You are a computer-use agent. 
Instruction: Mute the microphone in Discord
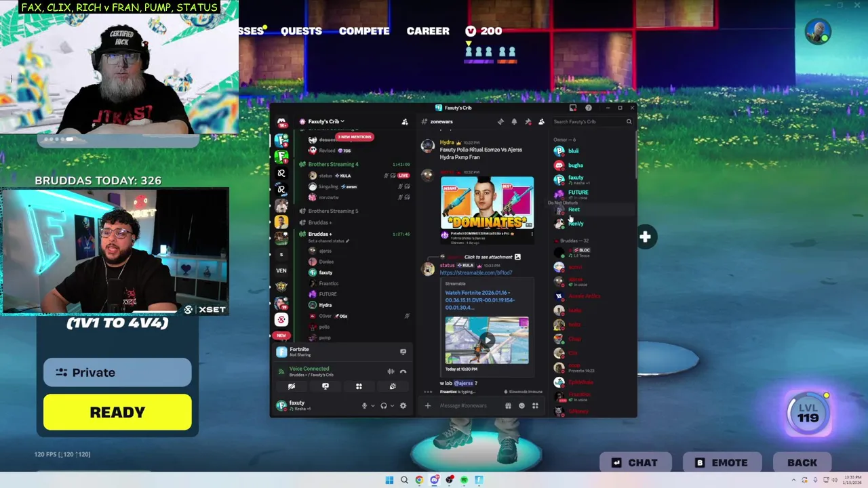[x=364, y=406]
